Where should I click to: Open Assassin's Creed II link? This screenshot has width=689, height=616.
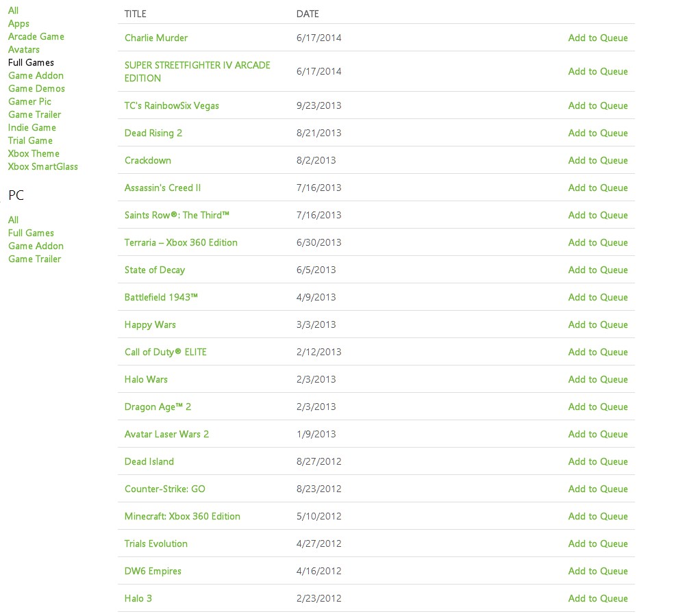click(162, 188)
